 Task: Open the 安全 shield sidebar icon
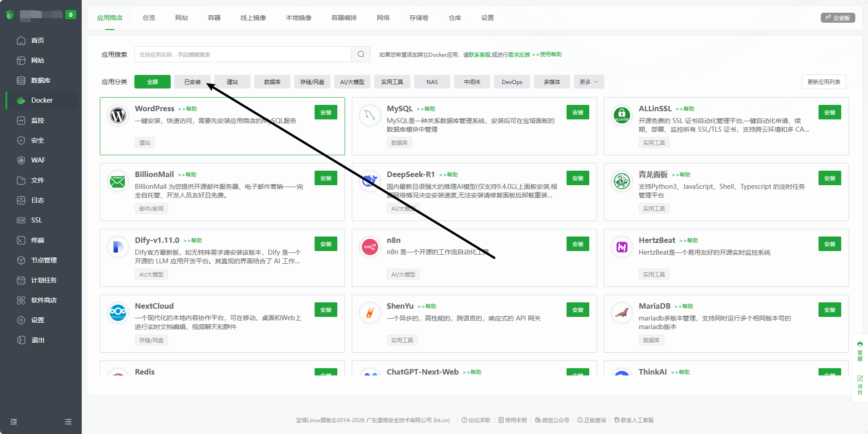tap(21, 140)
